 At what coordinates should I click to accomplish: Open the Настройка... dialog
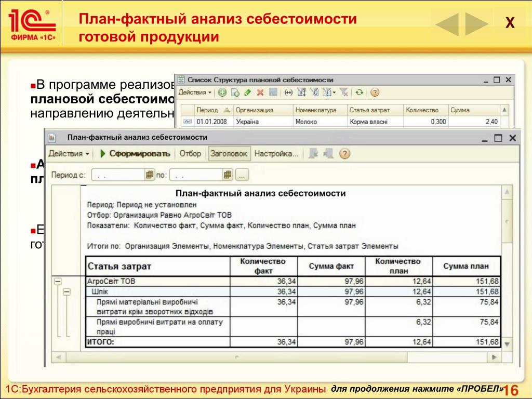point(276,154)
